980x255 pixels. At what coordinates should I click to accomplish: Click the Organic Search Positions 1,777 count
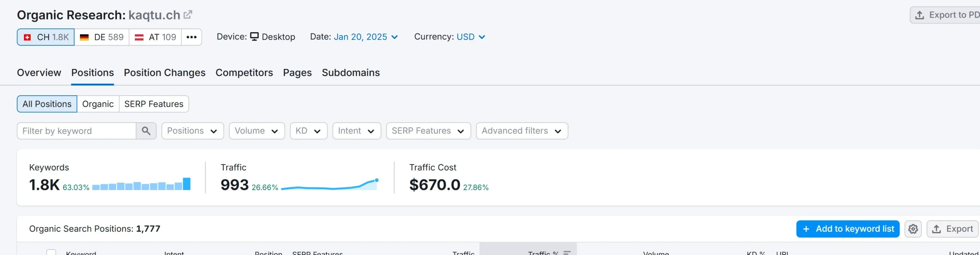click(x=148, y=229)
